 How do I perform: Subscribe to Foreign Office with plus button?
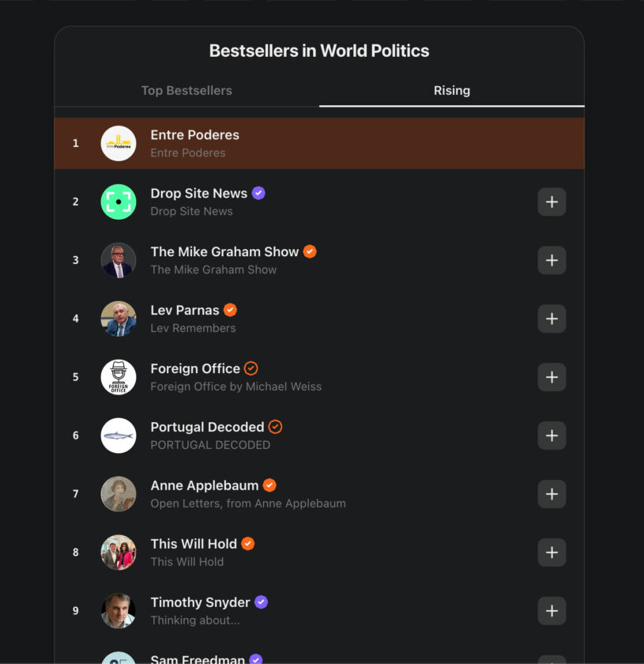click(x=552, y=377)
